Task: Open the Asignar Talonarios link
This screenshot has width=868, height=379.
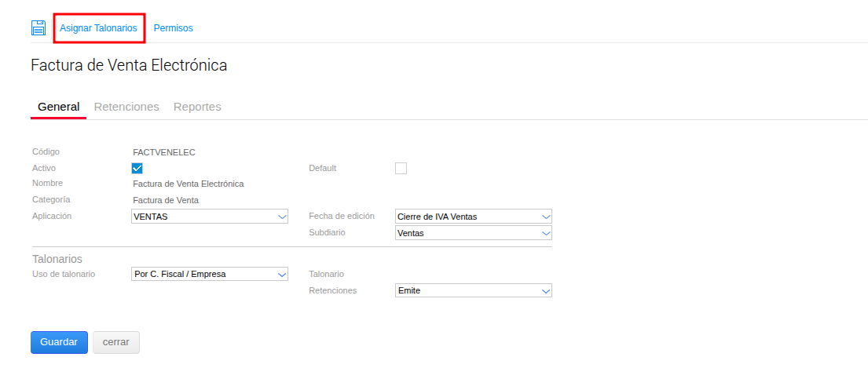Action: pos(98,28)
